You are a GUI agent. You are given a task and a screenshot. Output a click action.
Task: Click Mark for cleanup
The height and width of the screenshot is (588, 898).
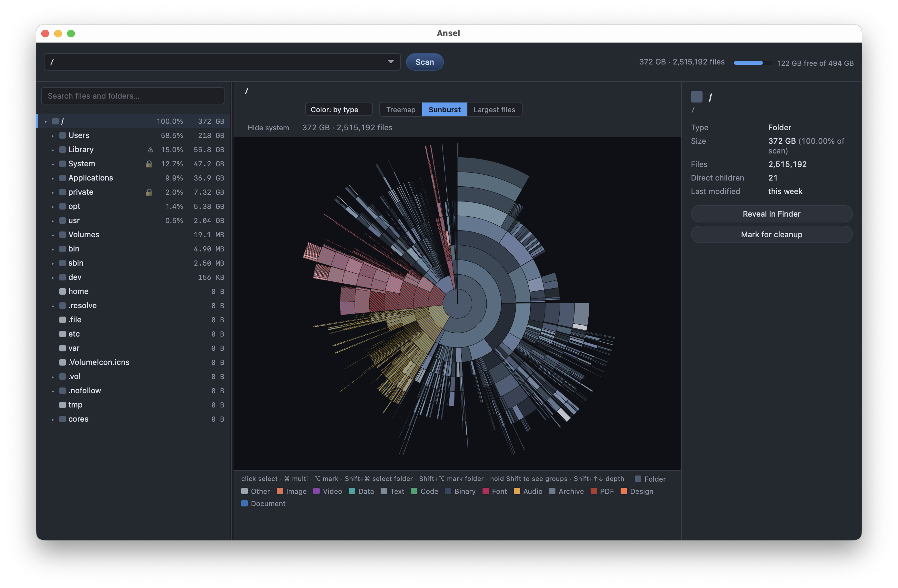coord(771,235)
